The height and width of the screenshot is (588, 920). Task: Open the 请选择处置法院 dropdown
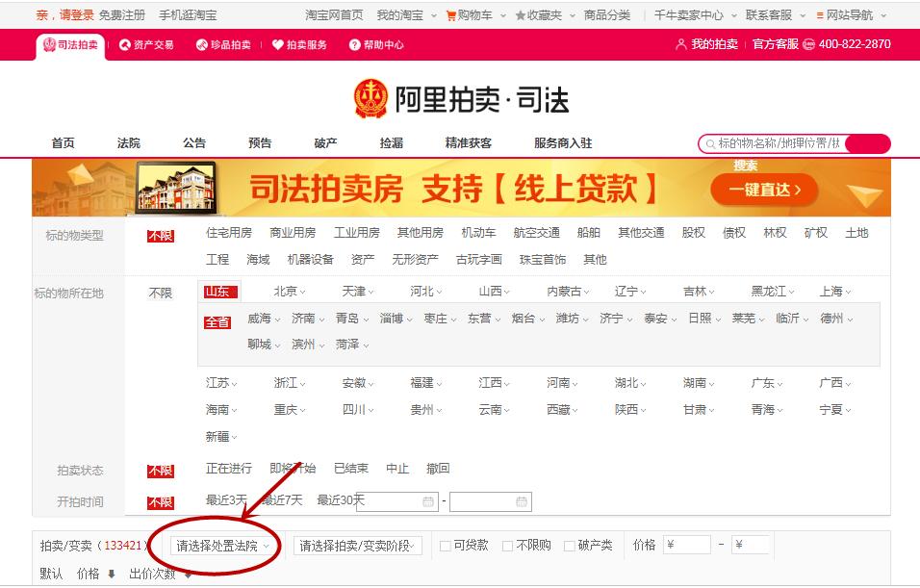pos(222,546)
